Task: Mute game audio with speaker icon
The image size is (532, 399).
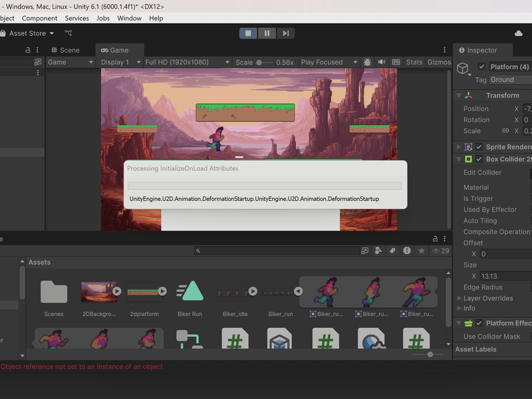Action: [x=382, y=62]
